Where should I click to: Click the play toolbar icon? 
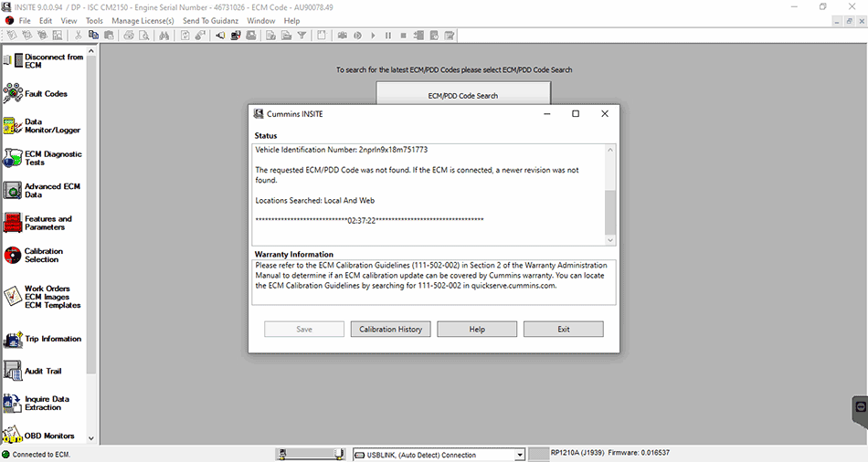373,36
